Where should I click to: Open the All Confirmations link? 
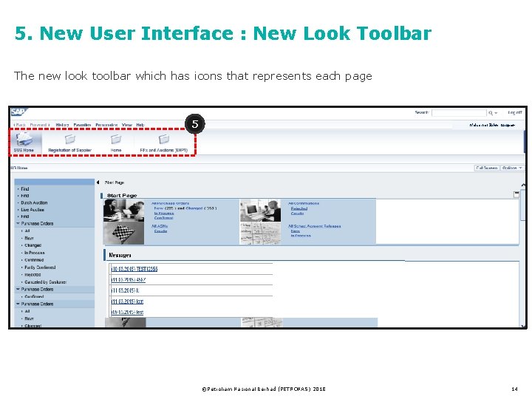tap(304, 203)
